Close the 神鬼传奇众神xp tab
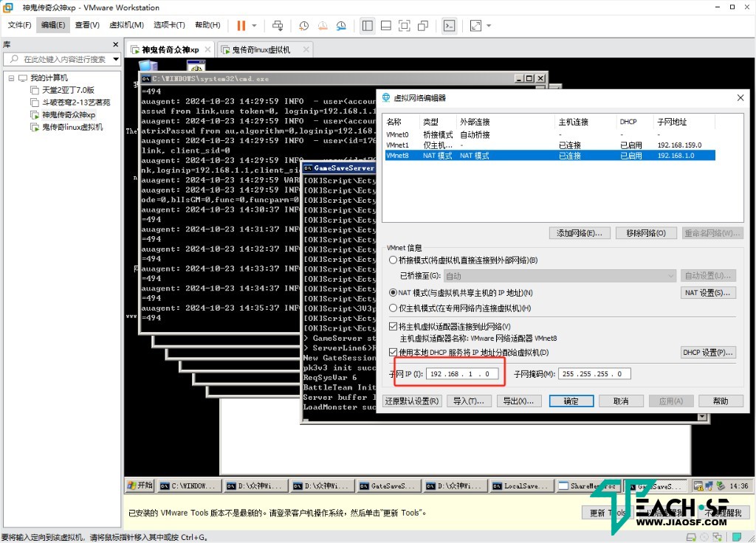The height and width of the screenshot is (543, 756). 207,49
